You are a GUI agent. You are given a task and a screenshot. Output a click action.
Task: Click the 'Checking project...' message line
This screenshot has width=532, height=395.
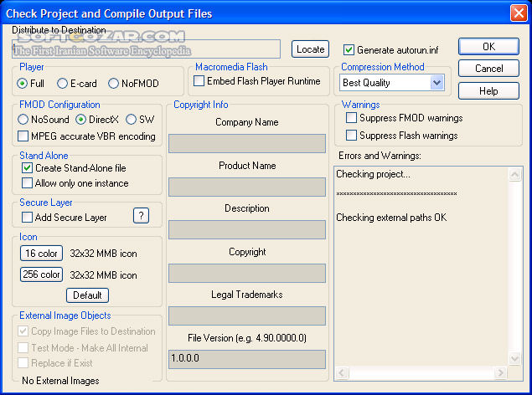coord(373,174)
